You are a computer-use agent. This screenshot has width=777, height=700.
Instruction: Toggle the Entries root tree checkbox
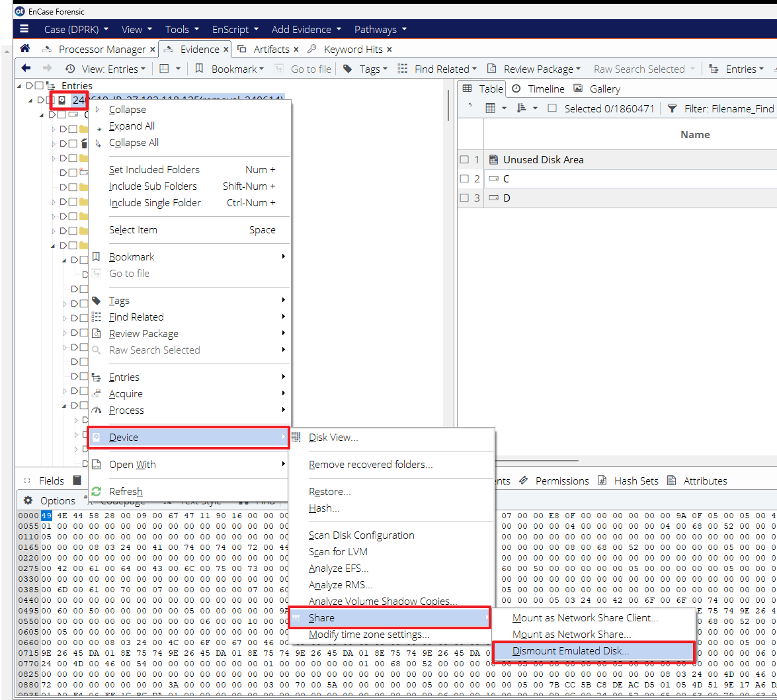[39, 86]
